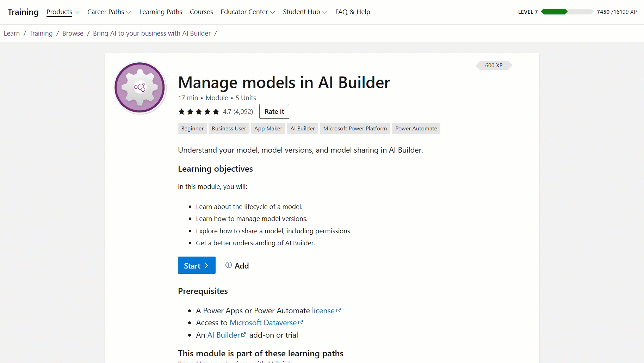This screenshot has height=363, width=644.
Task: Click the plus icon next to Add
Action: (x=228, y=265)
